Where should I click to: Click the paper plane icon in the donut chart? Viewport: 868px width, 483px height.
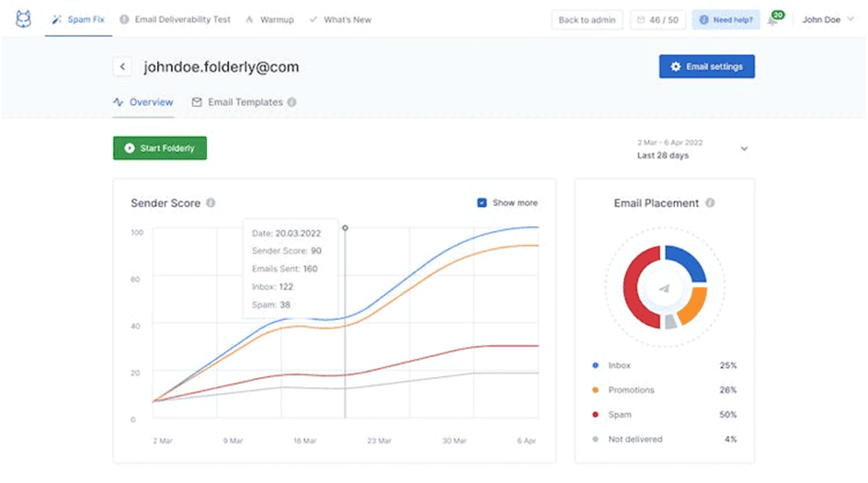pos(664,288)
